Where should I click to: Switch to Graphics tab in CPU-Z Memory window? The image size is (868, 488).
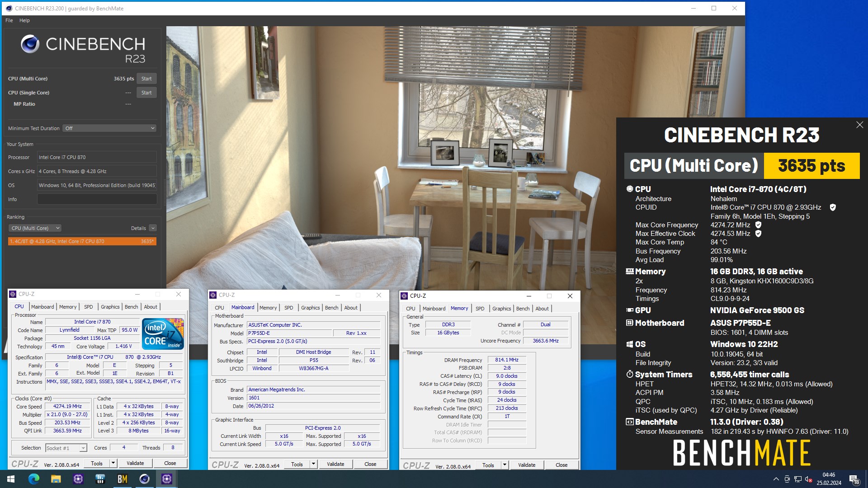pyautogui.click(x=502, y=309)
